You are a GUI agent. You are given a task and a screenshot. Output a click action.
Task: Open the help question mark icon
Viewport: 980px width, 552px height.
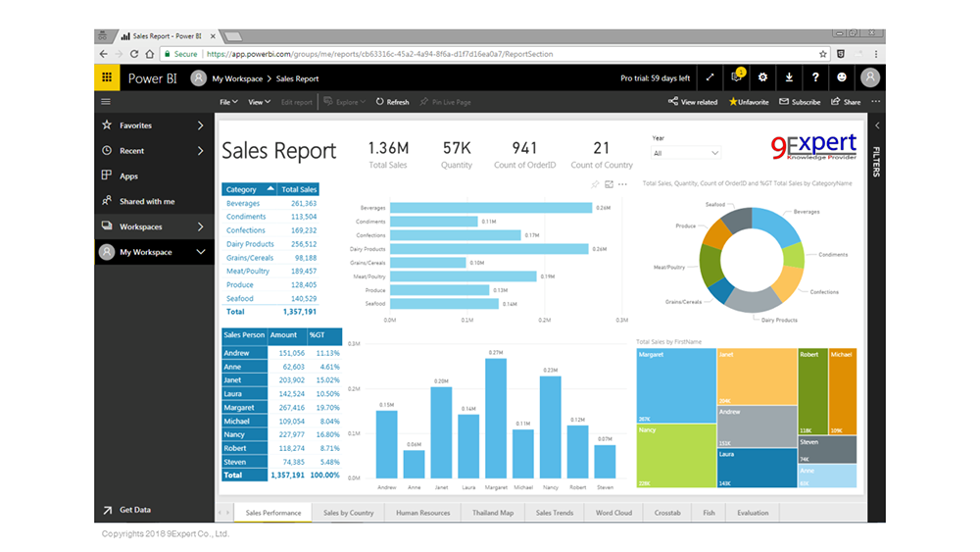[x=815, y=77]
